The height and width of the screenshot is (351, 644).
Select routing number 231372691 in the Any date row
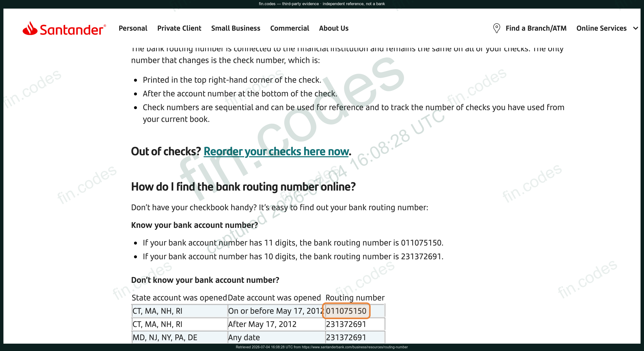click(x=346, y=337)
